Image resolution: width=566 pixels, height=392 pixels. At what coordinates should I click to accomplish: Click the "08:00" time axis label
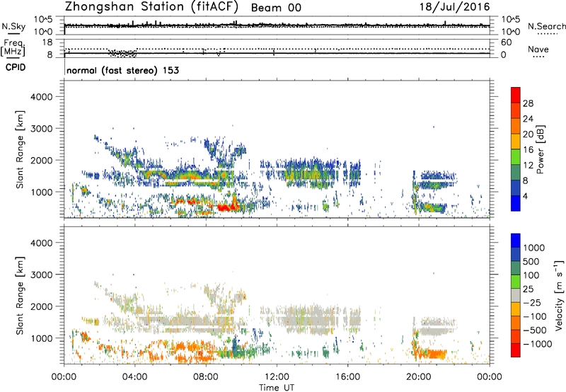(206, 376)
